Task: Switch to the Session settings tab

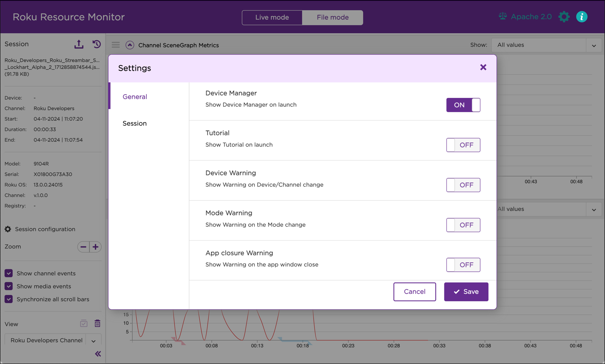Action: point(135,123)
